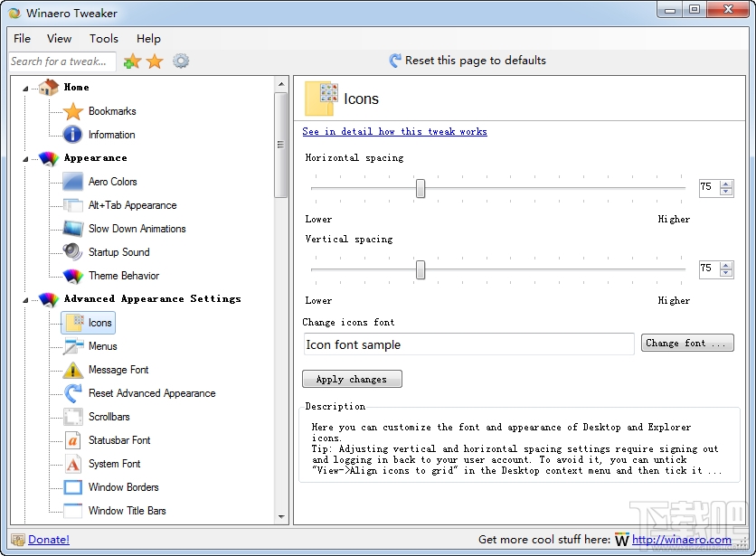756x556 pixels.
Task: Click the Statusbar Font icon
Action: pos(73,440)
